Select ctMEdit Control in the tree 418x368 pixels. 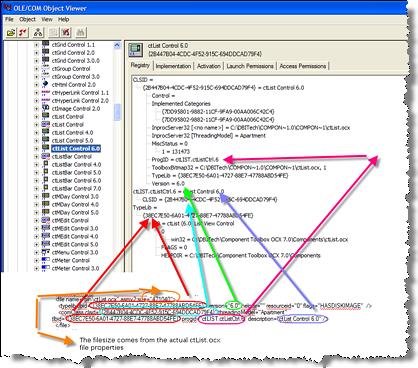coord(70,221)
